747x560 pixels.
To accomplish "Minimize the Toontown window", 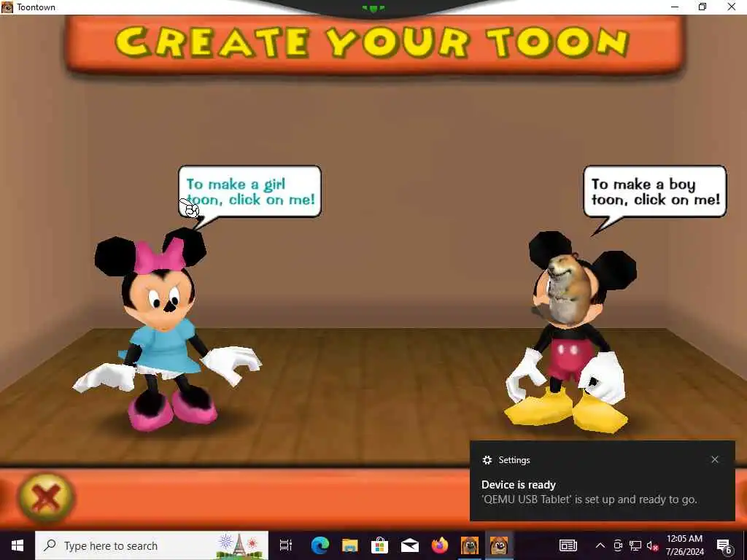I will (675, 7).
